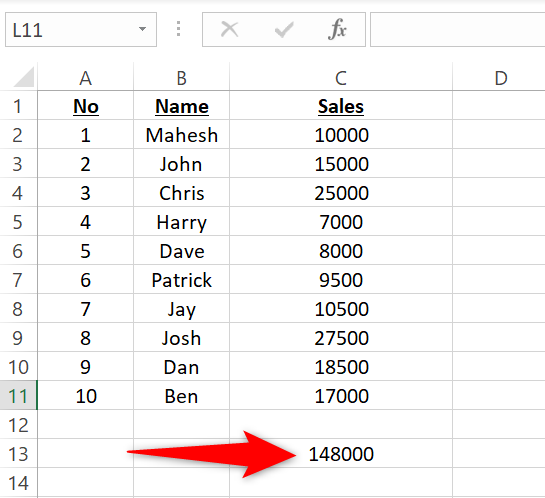Image resolution: width=545 pixels, height=498 pixels.
Task: Select row 2 header
Action: (x=18, y=134)
